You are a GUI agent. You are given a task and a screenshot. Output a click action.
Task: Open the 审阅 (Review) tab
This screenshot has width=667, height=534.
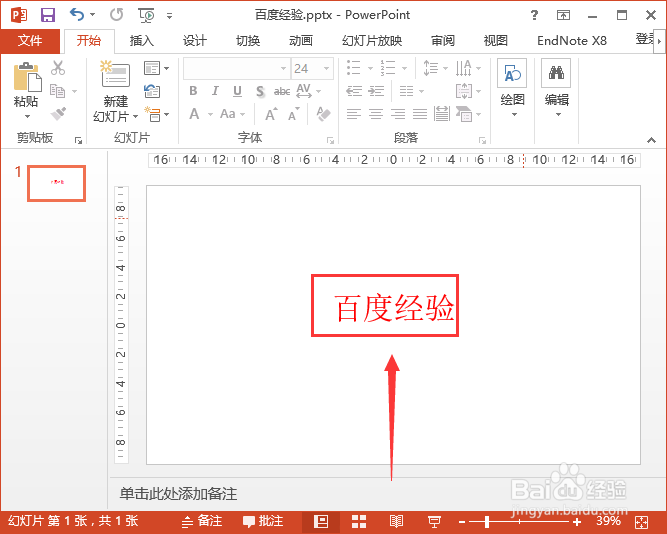442,41
